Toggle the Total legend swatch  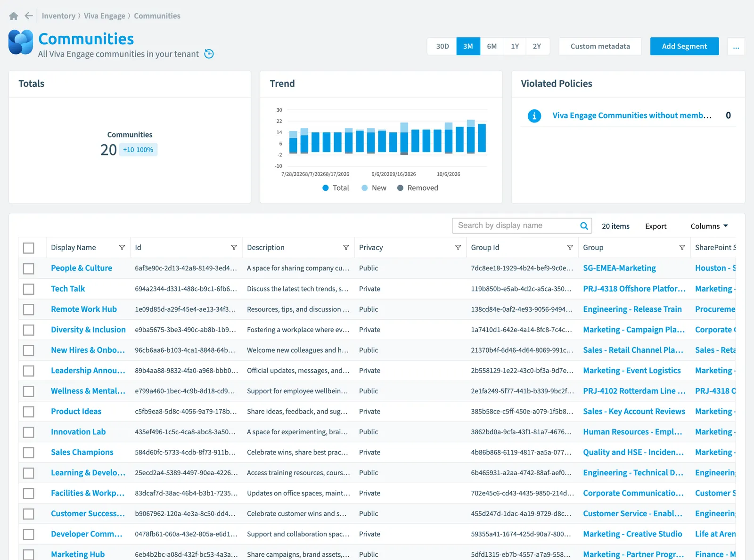coord(325,188)
